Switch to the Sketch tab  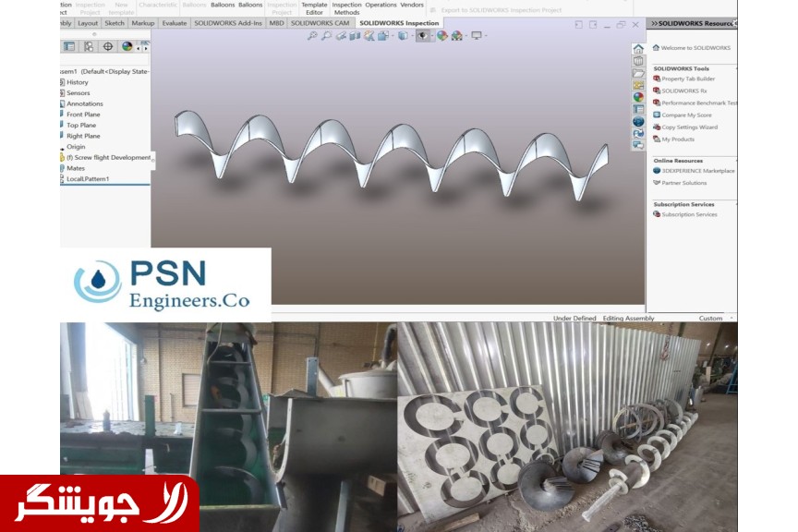[x=114, y=23]
